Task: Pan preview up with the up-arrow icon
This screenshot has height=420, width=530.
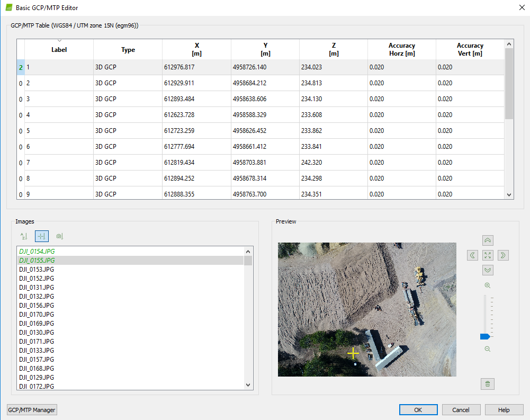Action: click(x=488, y=240)
